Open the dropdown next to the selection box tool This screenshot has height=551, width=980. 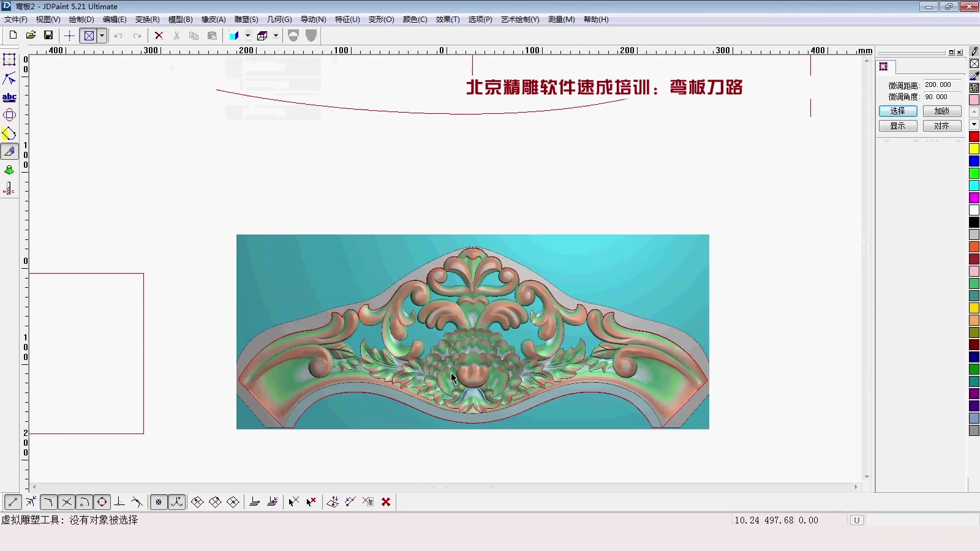[x=100, y=36]
